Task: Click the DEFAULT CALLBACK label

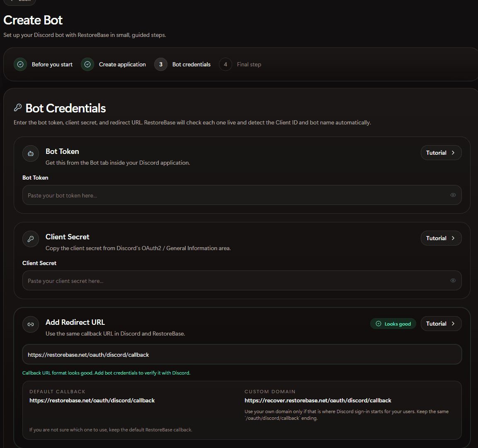Action: (57, 392)
